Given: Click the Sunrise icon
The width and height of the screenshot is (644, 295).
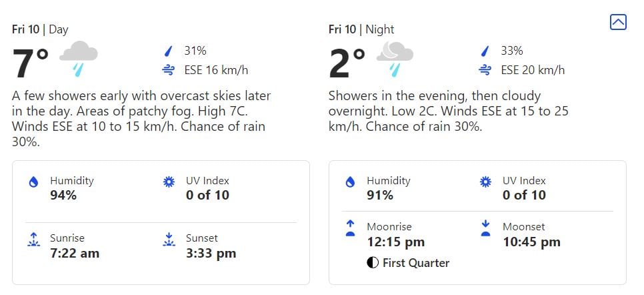Looking at the screenshot, I should coord(33,240).
